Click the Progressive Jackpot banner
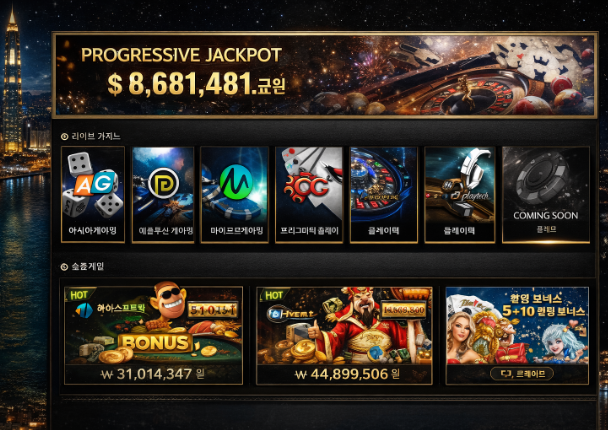Screen dimensions: 608x430 click(x=325, y=75)
